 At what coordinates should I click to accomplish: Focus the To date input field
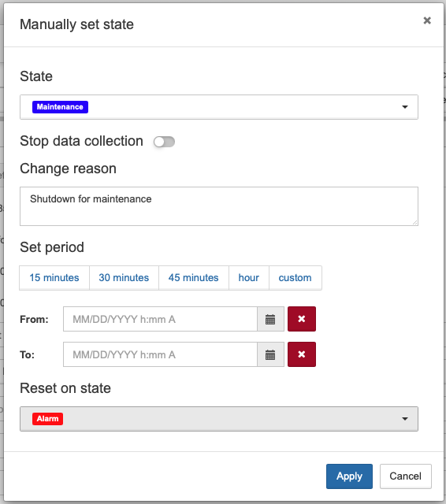pos(160,354)
